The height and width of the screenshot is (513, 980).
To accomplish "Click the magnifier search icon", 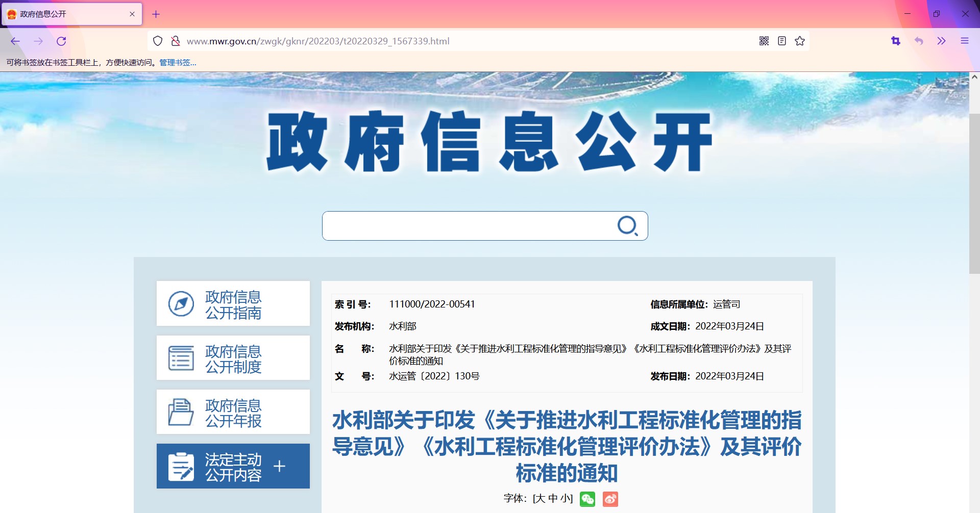I will pos(628,226).
